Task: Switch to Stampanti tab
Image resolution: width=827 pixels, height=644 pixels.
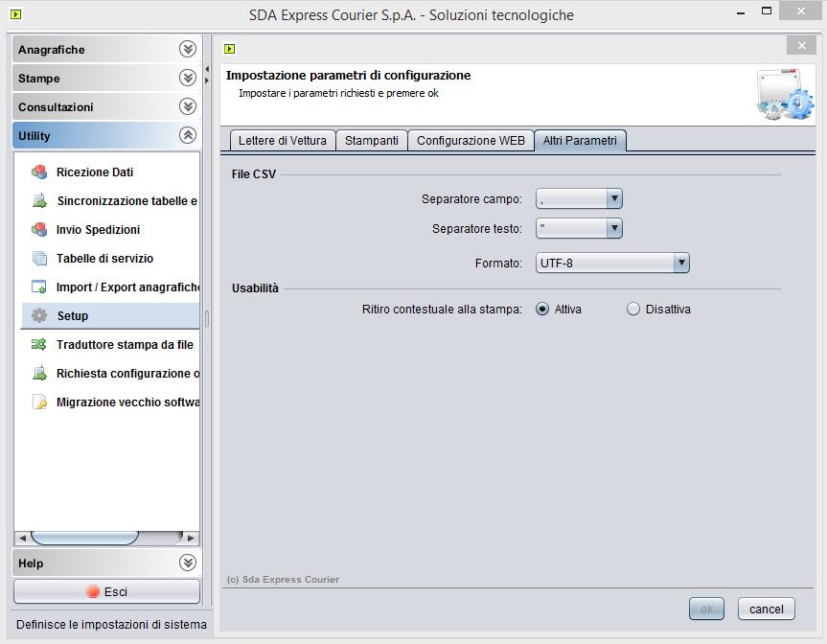Action: click(x=371, y=141)
